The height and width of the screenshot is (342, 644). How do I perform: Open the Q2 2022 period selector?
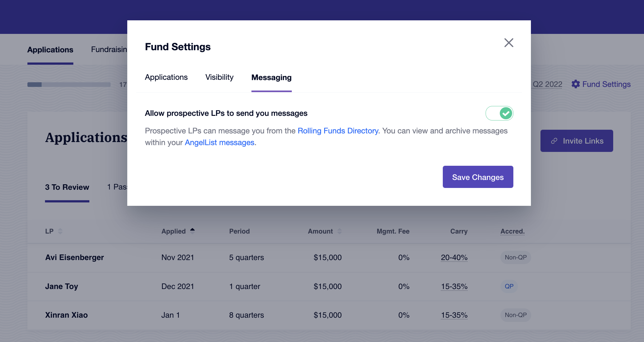point(547,84)
